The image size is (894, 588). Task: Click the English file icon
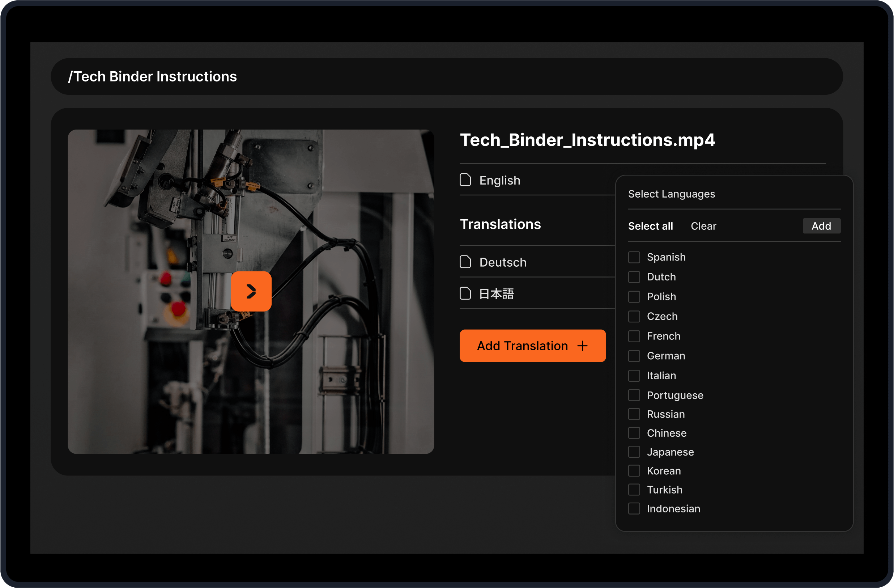click(x=465, y=180)
